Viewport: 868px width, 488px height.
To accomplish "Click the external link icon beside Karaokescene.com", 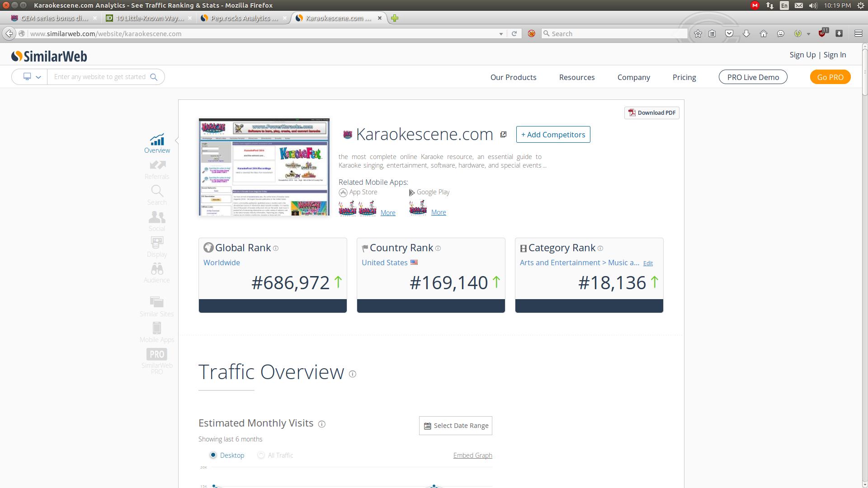I will [503, 135].
